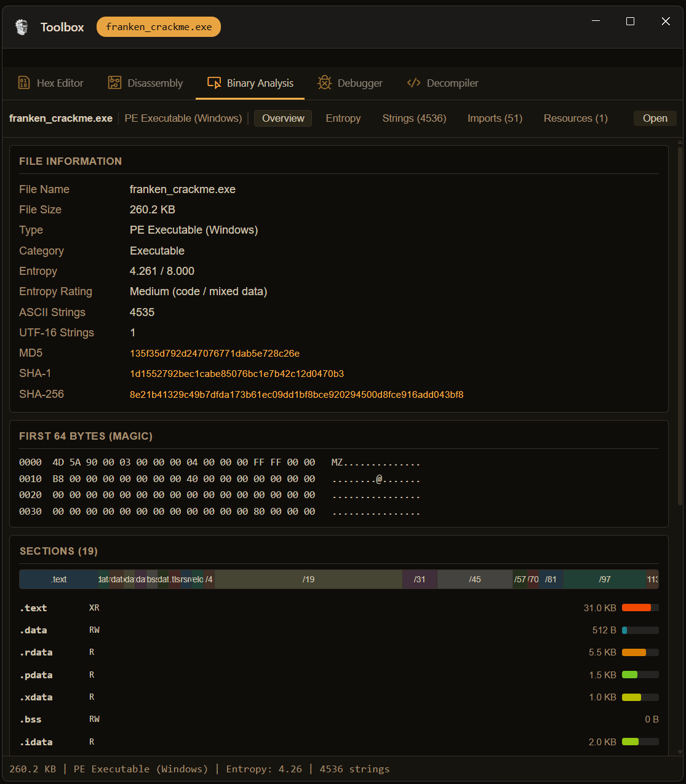The width and height of the screenshot is (686, 784).
Task: Click the hex row at offset 0030
Action: pyautogui.click(x=220, y=512)
